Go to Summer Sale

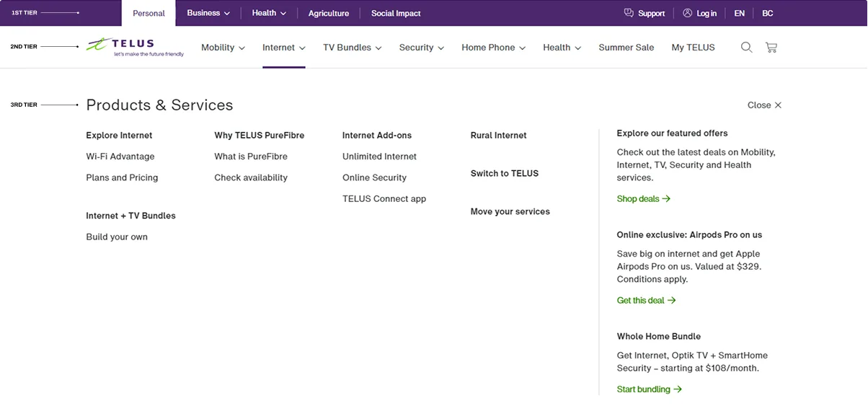coord(626,48)
